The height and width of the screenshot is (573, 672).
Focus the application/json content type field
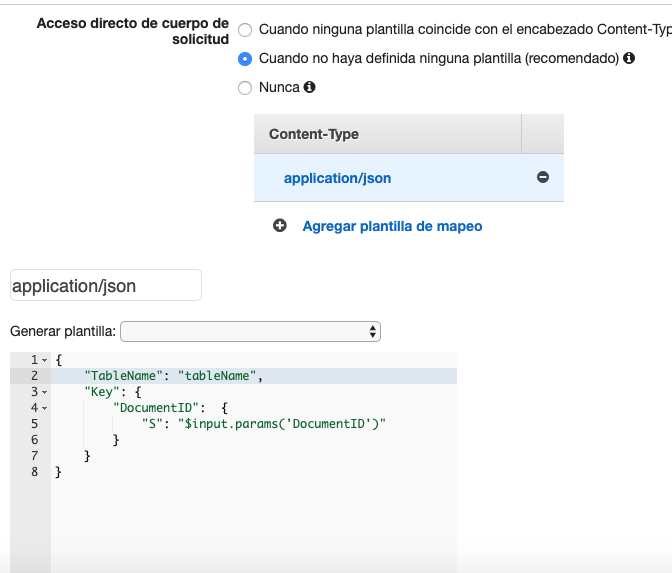click(x=106, y=285)
